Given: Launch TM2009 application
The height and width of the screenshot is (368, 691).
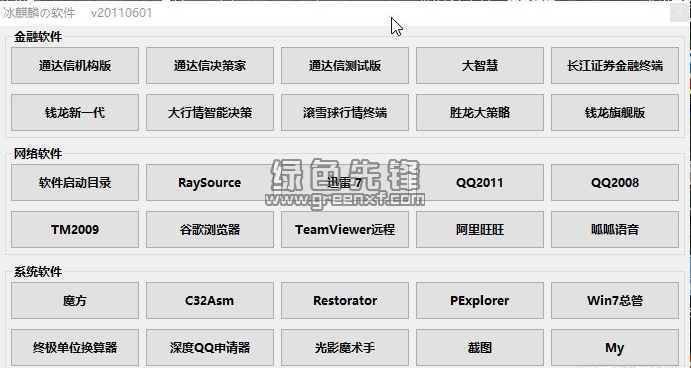Looking at the screenshot, I should point(75,229).
